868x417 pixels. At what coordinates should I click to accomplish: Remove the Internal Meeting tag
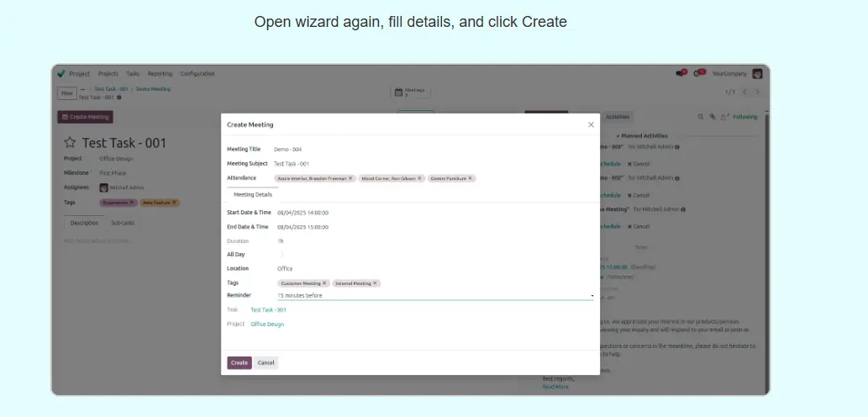pyautogui.click(x=375, y=283)
